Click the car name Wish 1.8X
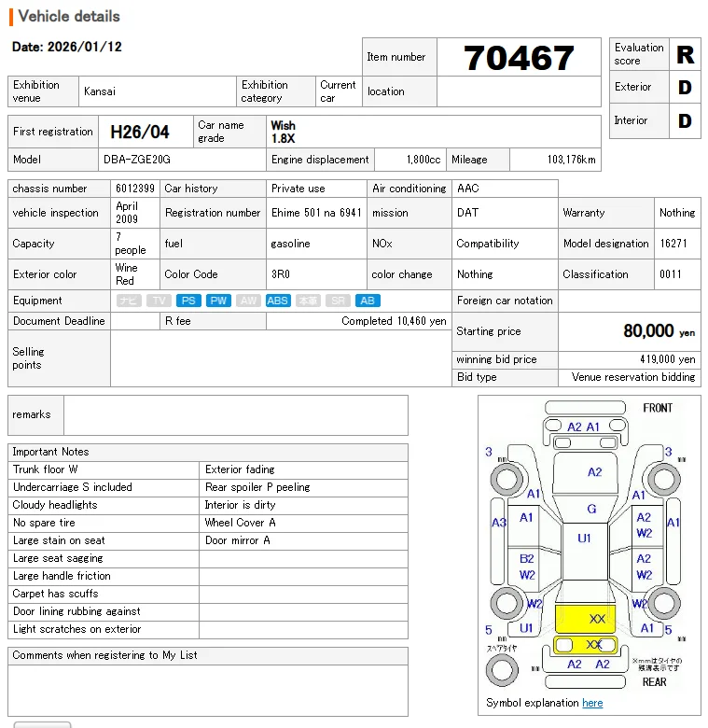 (x=283, y=132)
